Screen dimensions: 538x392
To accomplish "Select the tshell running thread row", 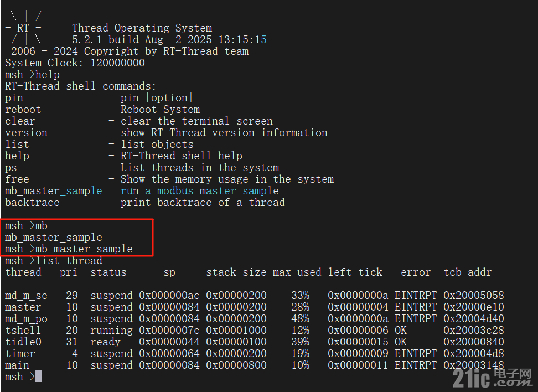I will point(254,330).
